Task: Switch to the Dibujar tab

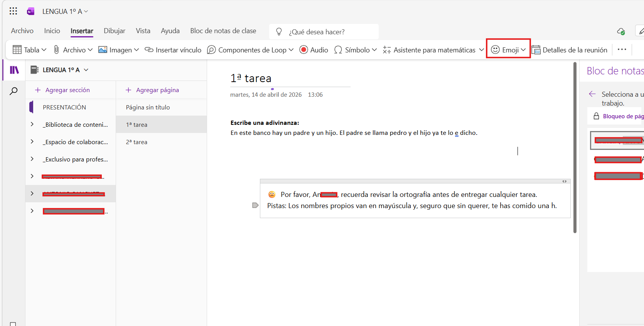Action: tap(115, 31)
